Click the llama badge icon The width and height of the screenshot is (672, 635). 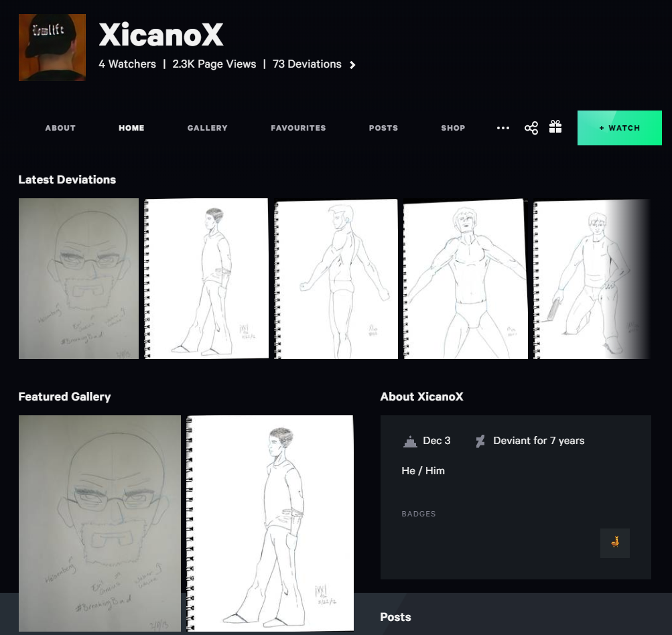coord(615,543)
